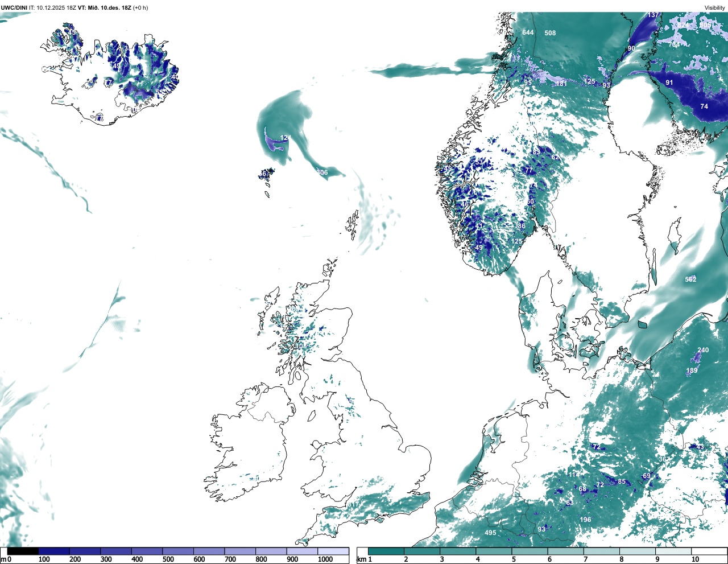Click the dark blue 100–200 m legend swatch
728x564 pixels.
pos(54,551)
